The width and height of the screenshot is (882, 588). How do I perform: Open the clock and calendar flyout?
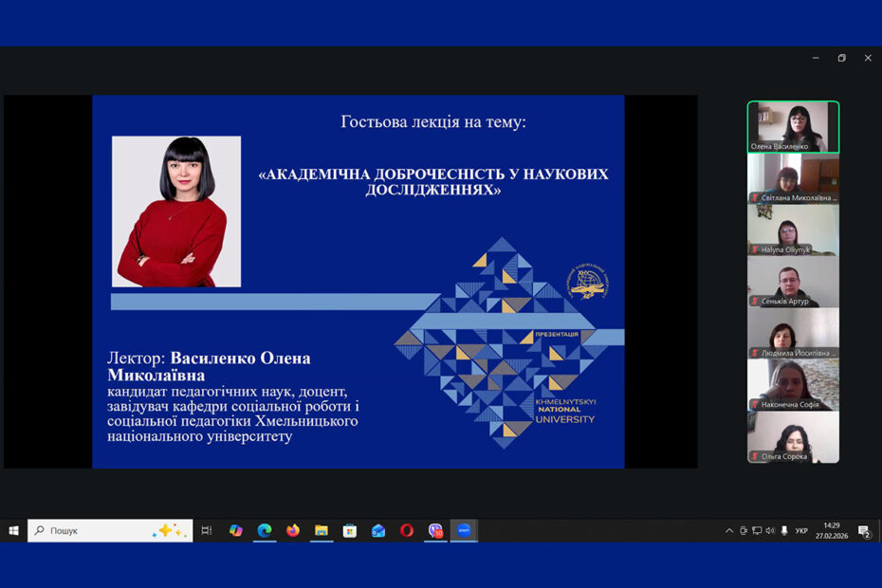(x=832, y=530)
